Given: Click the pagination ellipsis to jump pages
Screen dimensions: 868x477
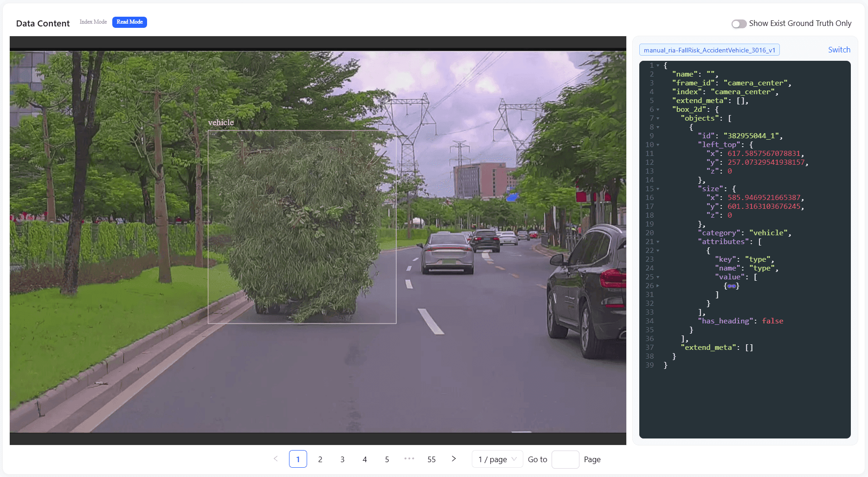Looking at the screenshot, I should 409,459.
